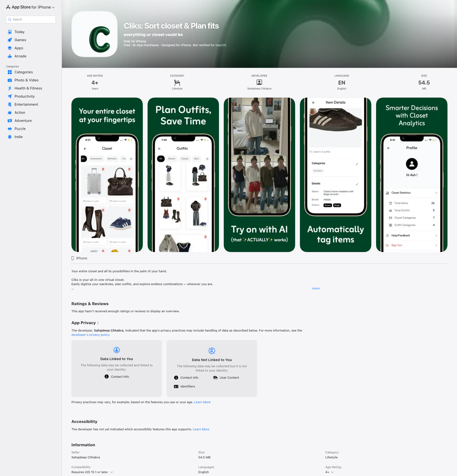
Task: Click the developer person icon
Action: pyautogui.click(x=259, y=82)
